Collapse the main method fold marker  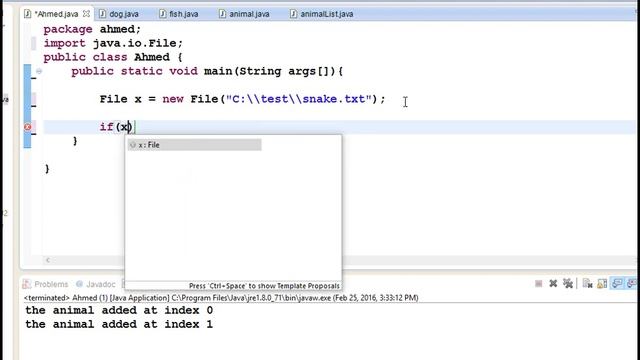click(39, 71)
